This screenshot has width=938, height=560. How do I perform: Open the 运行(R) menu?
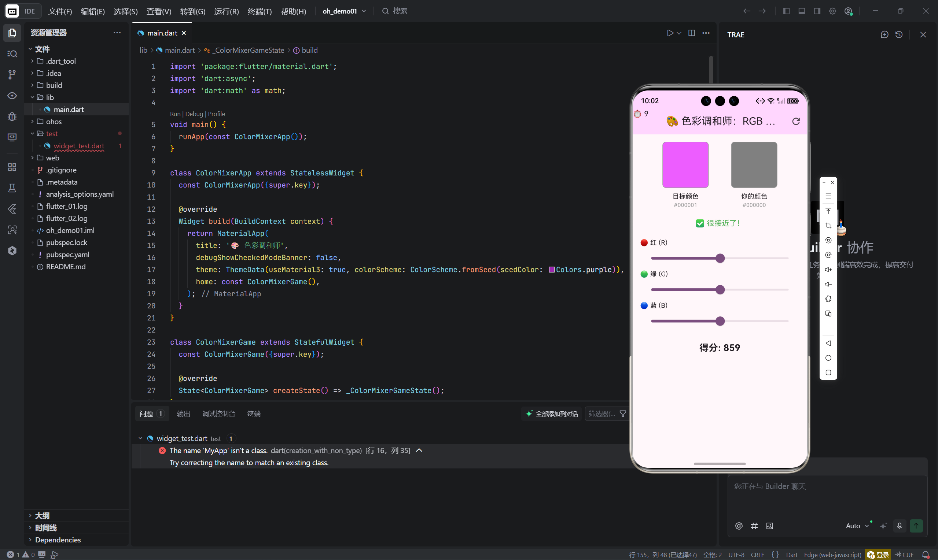click(226, 11)
